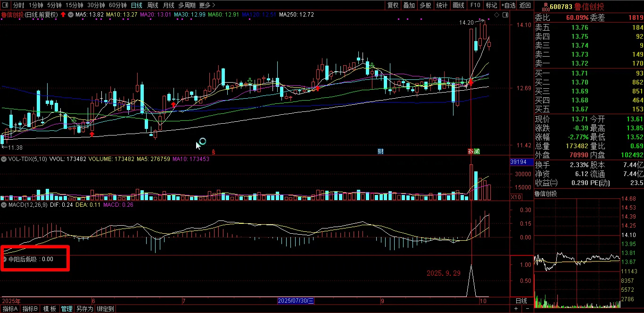
Task: Open the MACD indicator dropdown arrow
Action: [4, 205]
